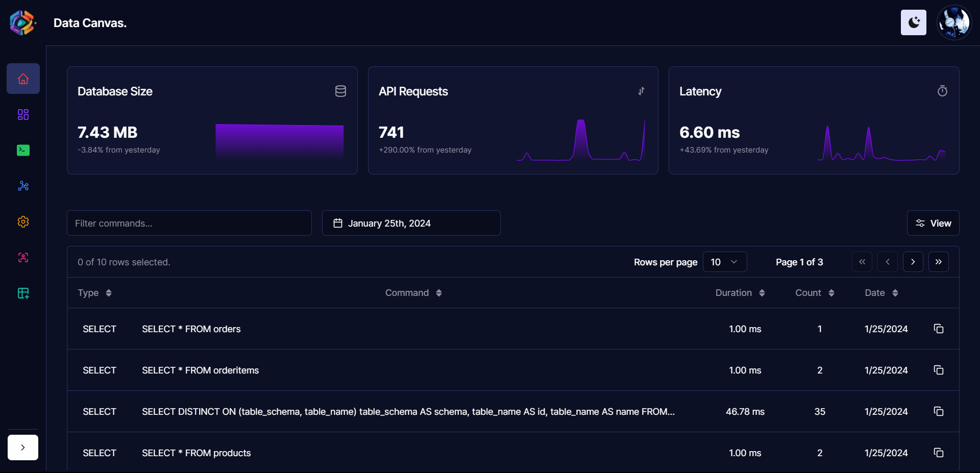Open the Home sidebar icon
980x473 pixels.
(x=23, y=79)
